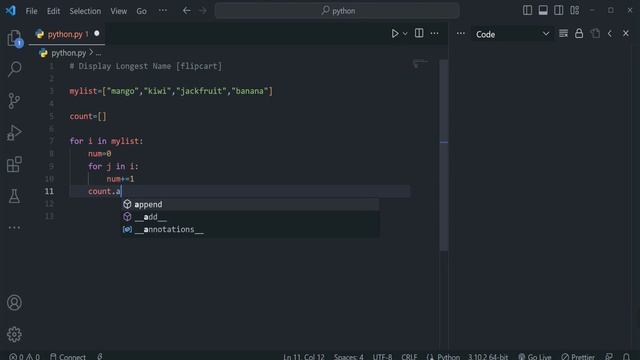
Task: Toggle the bottom panel layout button
Action: 543,10
